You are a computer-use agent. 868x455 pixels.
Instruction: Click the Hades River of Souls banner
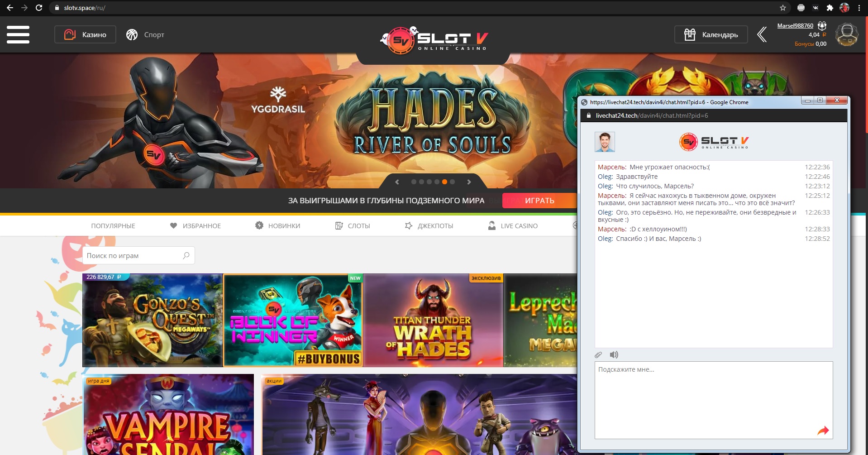(433, 121)
